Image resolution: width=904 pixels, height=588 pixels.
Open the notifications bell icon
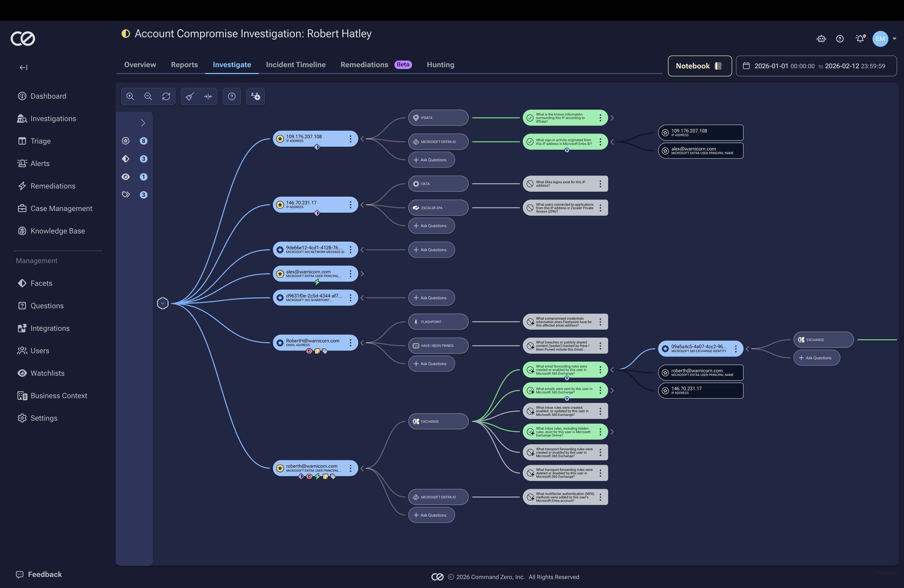860,39
